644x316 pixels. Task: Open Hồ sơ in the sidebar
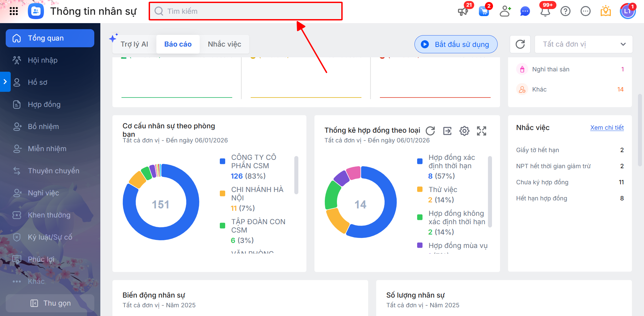tap(50, 82)
